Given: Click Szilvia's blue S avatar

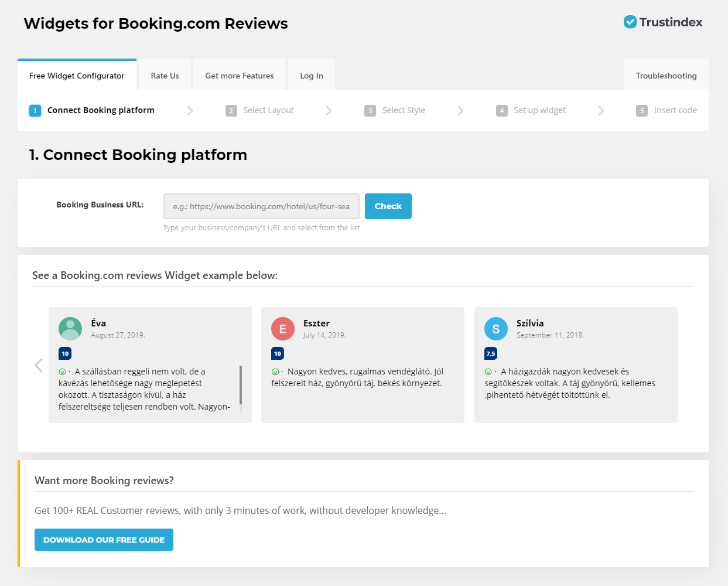Looking at the screenshot, I should (496, 329).
